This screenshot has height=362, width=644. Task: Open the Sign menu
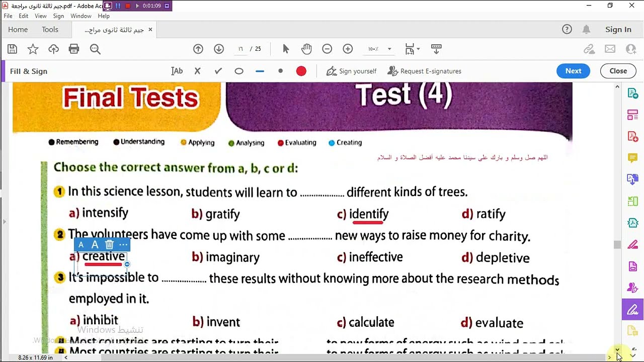click(58, 16)
